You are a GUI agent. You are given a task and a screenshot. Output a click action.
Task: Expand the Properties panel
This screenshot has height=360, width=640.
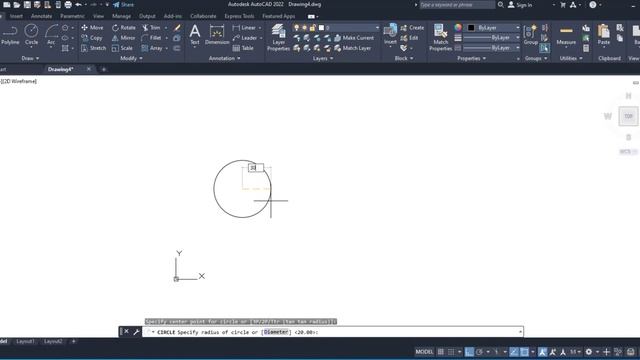click(x=471, y=58)
